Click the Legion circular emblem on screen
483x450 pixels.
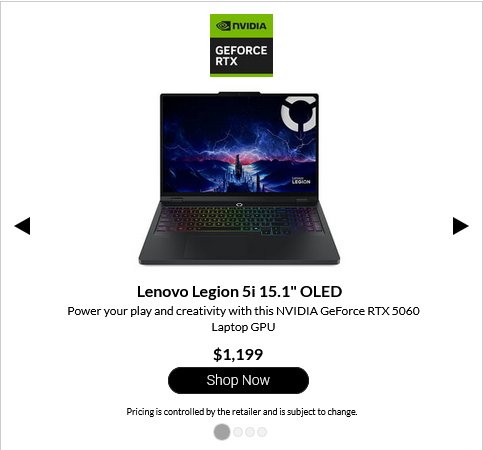tap(298, 114)
